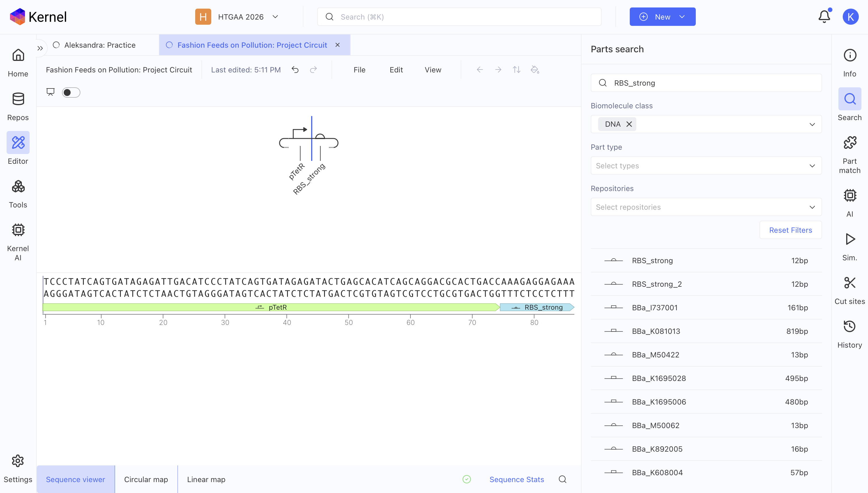868x493 pixels.
Task: Click the global Search (⌘K) field
Action: coord(459,17)
